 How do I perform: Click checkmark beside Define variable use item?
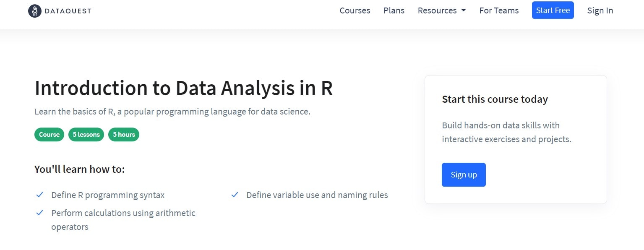(235, 195)
